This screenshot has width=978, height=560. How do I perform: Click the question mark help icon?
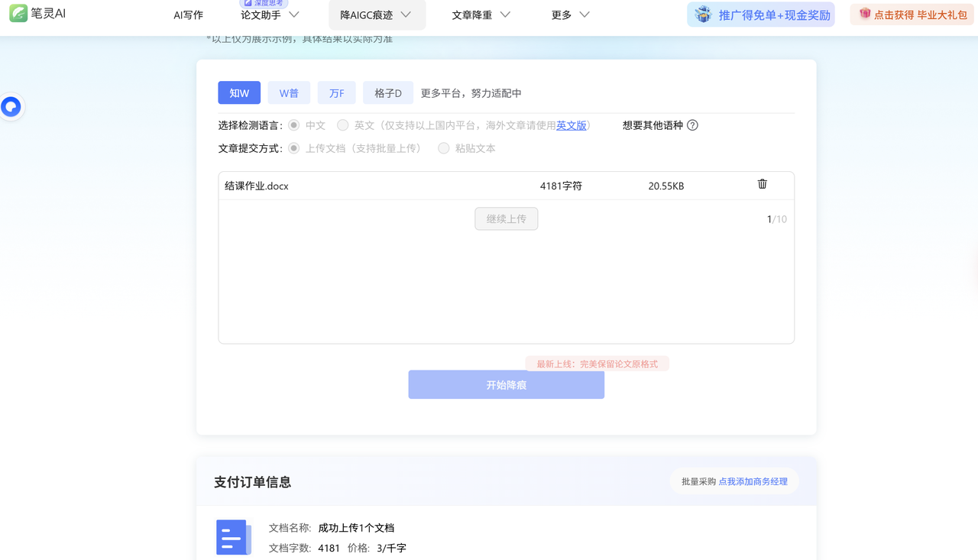692,125
